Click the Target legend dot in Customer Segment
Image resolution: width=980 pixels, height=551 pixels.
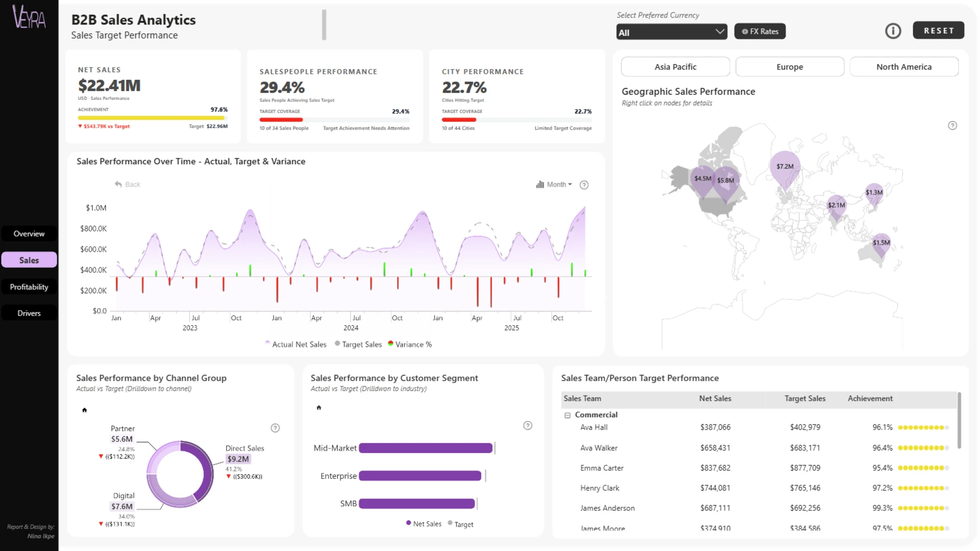450,523
